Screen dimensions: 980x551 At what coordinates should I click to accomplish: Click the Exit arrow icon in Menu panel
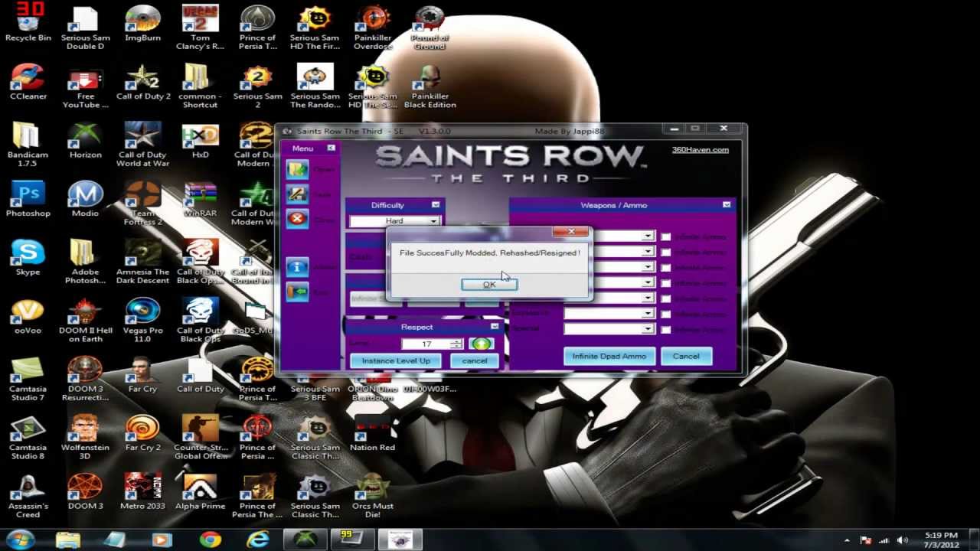point(298,292)
